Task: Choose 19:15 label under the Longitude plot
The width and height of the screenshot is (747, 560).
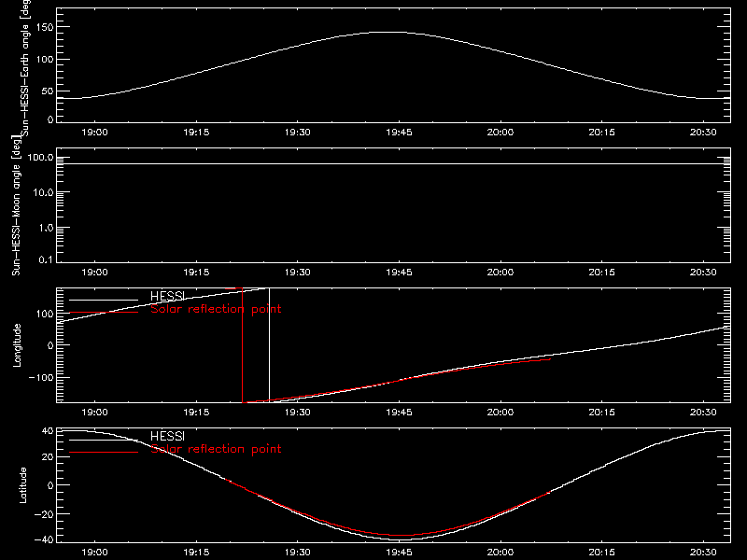Action: (x=196, y=413)
